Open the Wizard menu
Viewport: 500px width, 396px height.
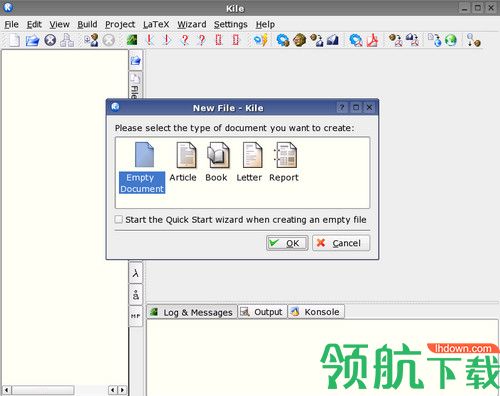coord(192,24)
